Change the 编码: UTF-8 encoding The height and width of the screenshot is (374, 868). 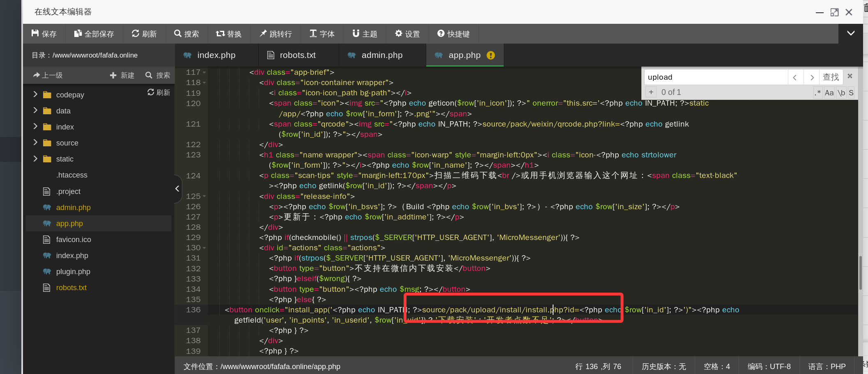pos(769,367)
